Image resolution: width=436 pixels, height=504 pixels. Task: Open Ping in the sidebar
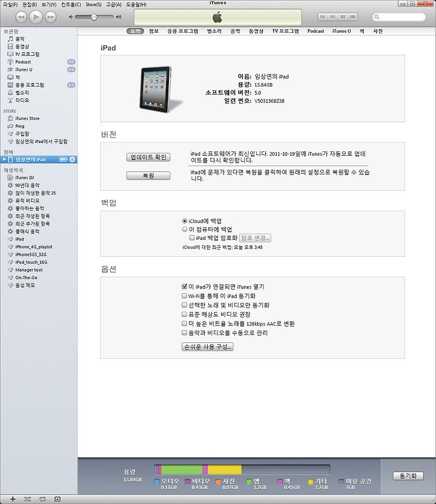point(19,126)
